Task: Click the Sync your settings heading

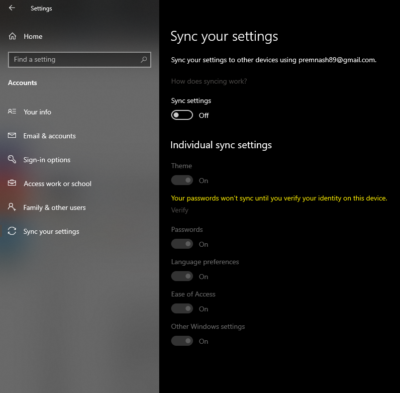Action: 224,37
